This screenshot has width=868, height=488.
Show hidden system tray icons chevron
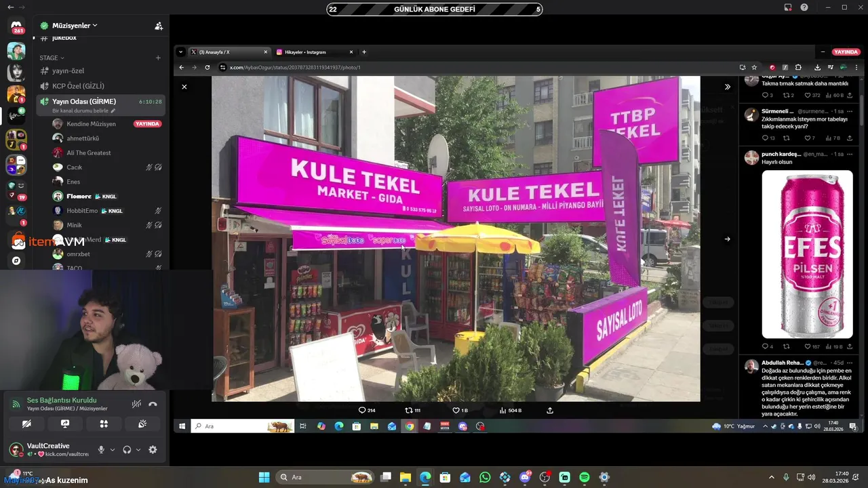click(x=771, y=477)
